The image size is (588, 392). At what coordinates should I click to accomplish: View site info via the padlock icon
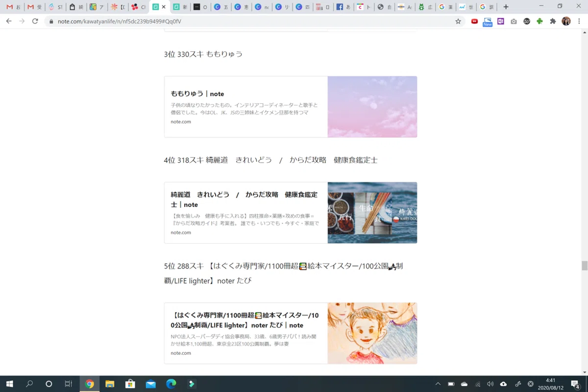point(51,22)
